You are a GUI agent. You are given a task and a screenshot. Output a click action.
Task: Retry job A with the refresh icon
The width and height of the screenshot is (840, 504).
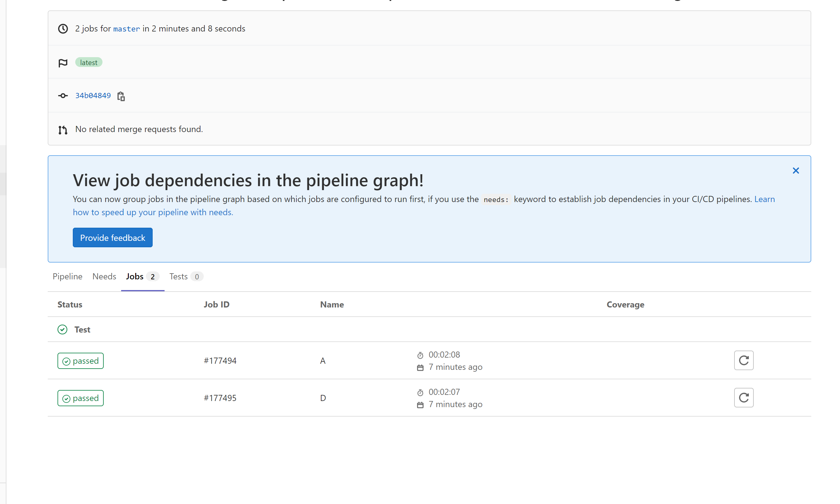744,360
